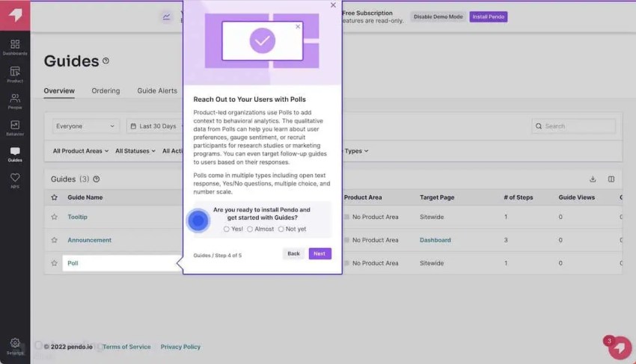Image resolution: width=636 pixels, height=364 pixels.
Task: Open Behavior section in sidebar
Action: pos(15,128)
